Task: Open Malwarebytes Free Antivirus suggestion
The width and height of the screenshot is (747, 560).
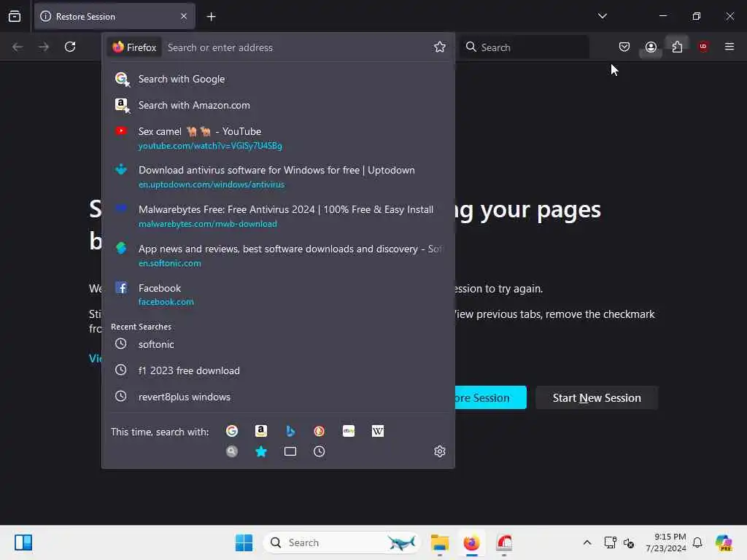Action: tap(278, 216)
